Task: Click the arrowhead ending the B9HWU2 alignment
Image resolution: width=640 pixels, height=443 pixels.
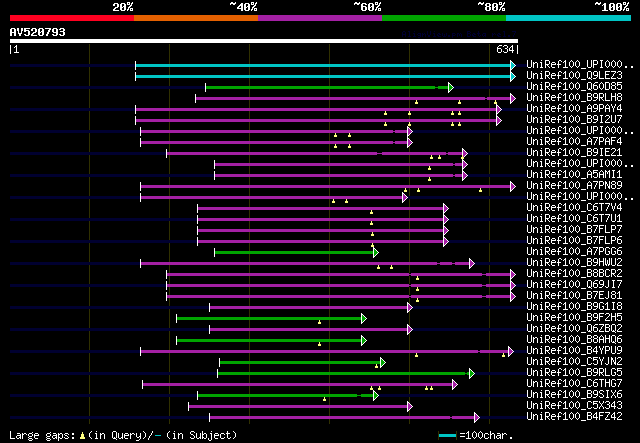Action: [472, 263]
